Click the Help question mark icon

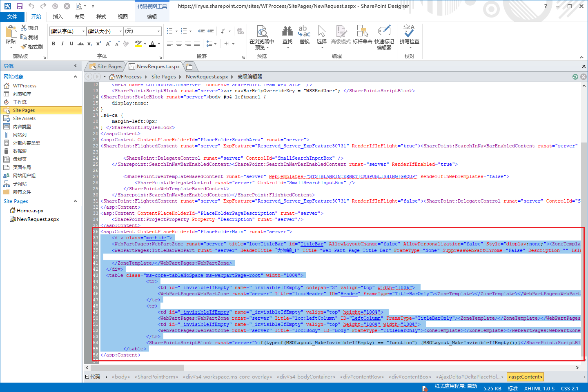[x=546, y=6]
